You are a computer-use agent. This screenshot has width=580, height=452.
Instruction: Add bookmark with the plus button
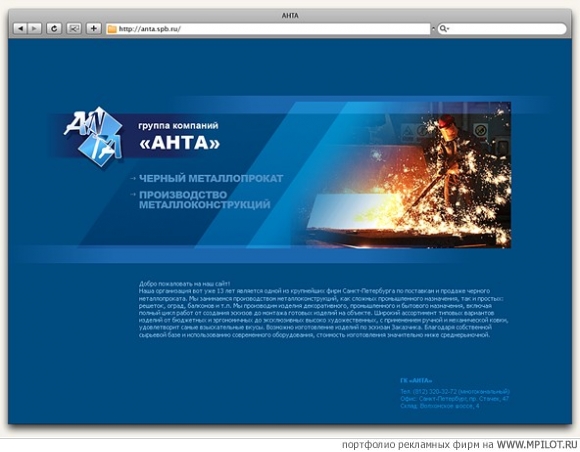click(x=94, y=28)
